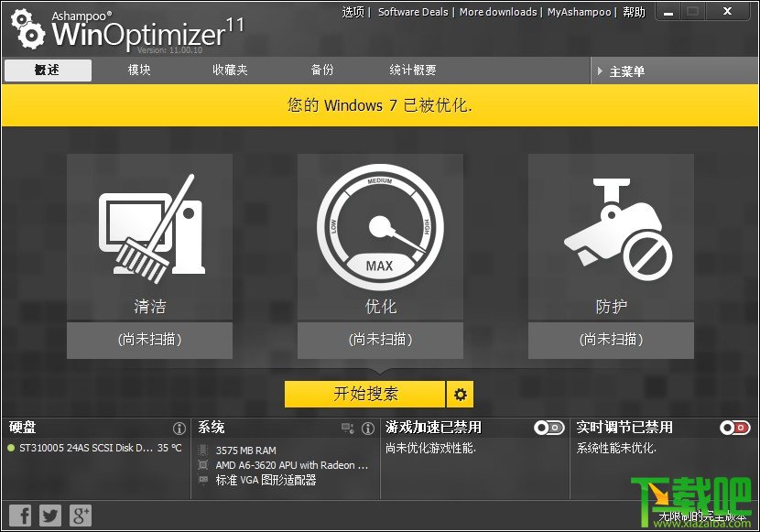This screenshot has height=532, width=760.
Task: Click (尚未扫描) status under 优化
Action: tap(380, 340)
